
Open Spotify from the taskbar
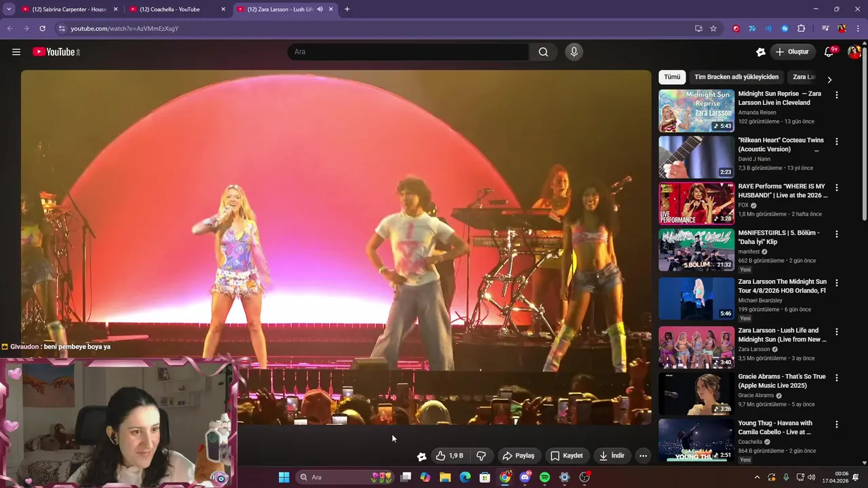tap(545, 477)
